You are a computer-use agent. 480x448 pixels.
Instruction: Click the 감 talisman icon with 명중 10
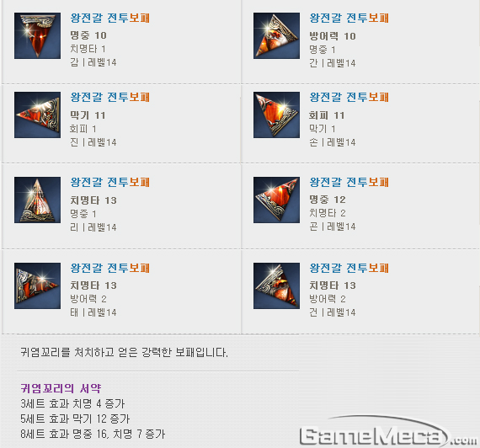pyautogui.click(x=37, y=36)
